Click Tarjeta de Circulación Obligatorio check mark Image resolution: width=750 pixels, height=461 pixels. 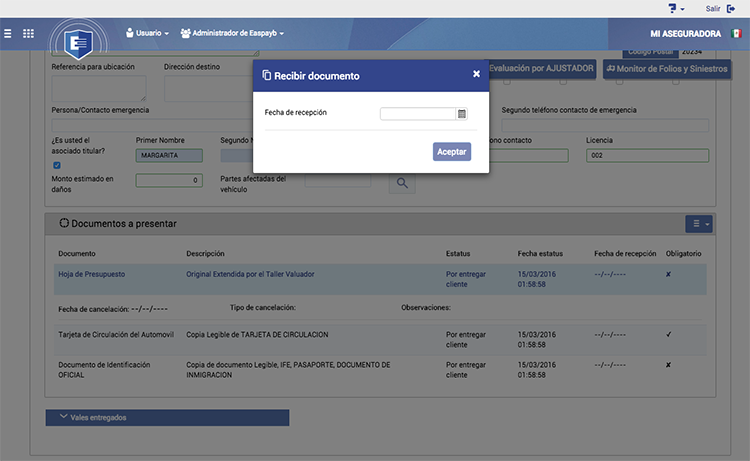coord(668,334)
